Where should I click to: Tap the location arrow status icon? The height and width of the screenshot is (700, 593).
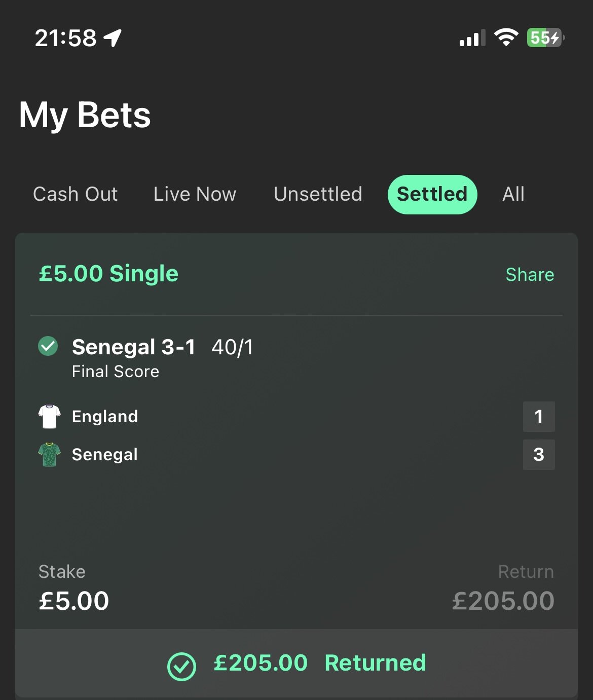pos(113,38)
